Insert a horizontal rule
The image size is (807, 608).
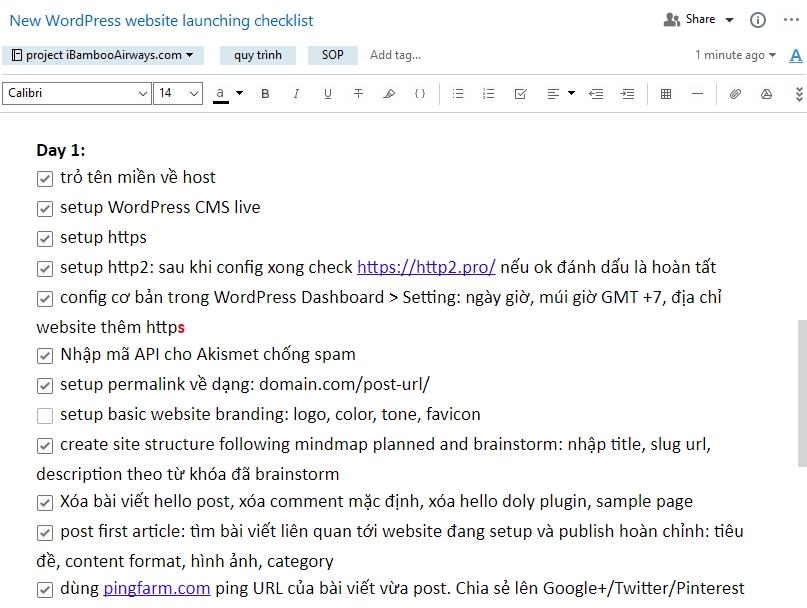(697, 94)
